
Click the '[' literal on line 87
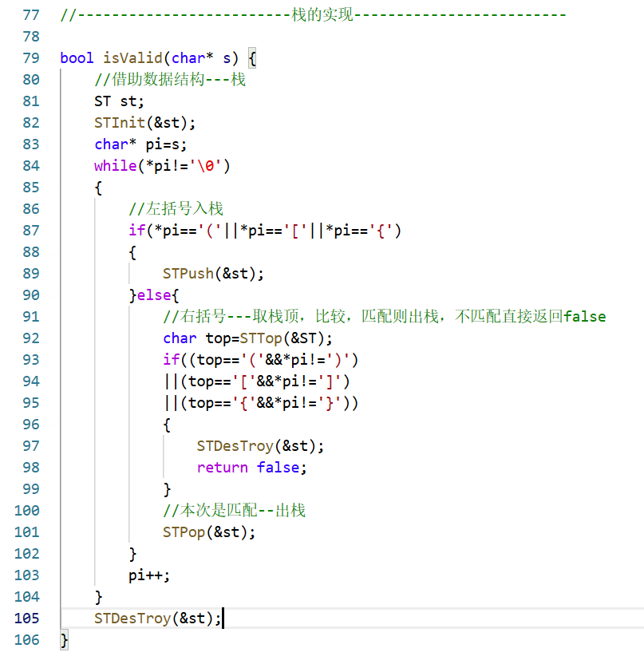click(296, 231)
